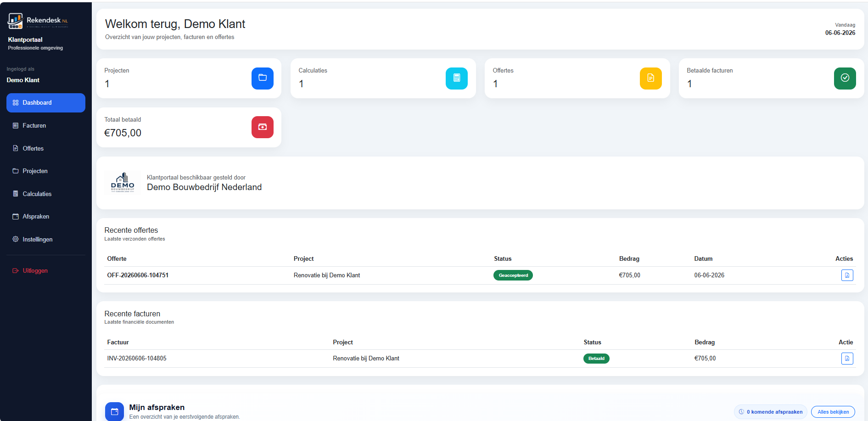868x421 pixels.
Task: Click the Demo Klant username in sidebar
Action: click(x=23, y=80)
